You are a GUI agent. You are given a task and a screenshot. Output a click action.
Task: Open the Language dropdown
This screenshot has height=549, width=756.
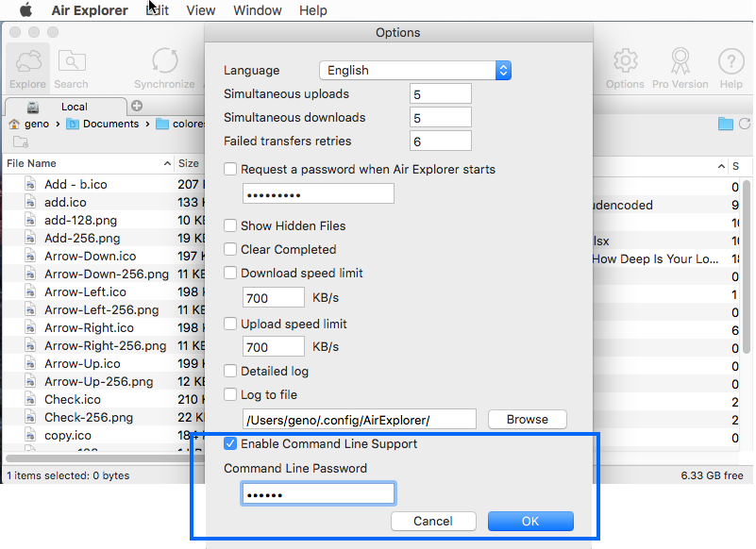[415, 71]
